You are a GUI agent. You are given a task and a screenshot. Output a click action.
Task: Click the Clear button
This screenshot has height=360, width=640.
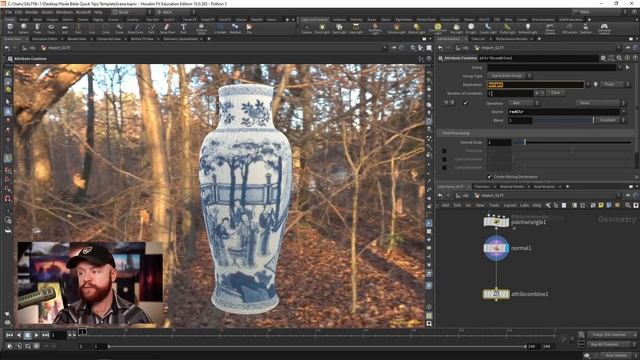556,93
